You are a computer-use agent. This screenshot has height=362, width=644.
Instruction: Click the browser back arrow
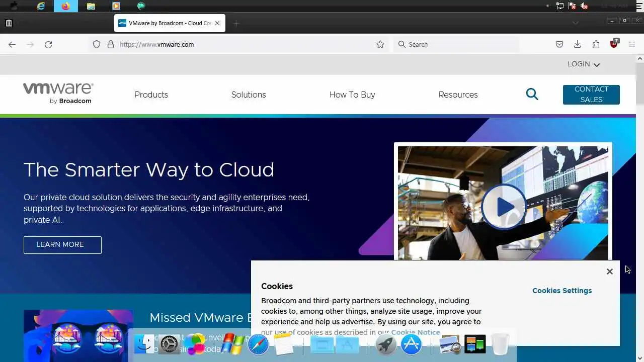click(12, 44)
